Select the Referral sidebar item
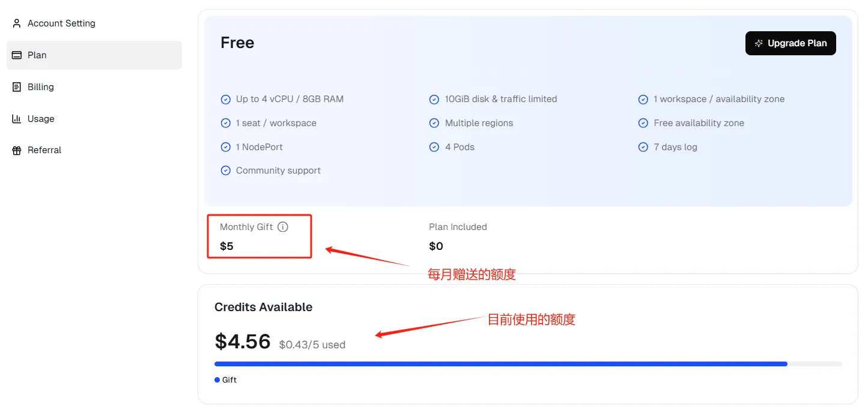 coord(44,150)
